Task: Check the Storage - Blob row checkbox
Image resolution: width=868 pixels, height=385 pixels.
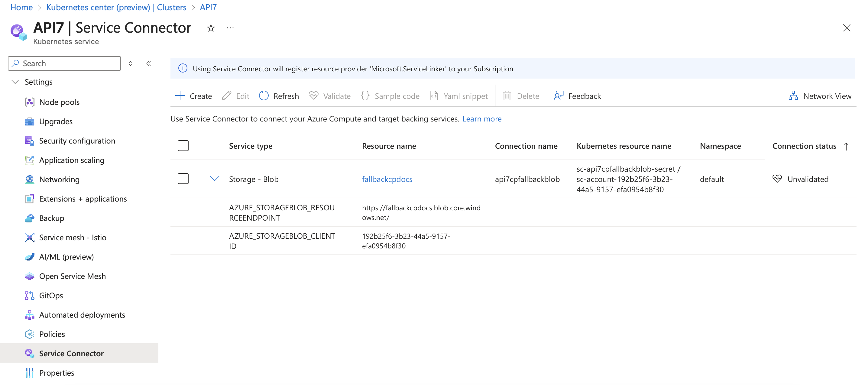Action: [183, 179]
